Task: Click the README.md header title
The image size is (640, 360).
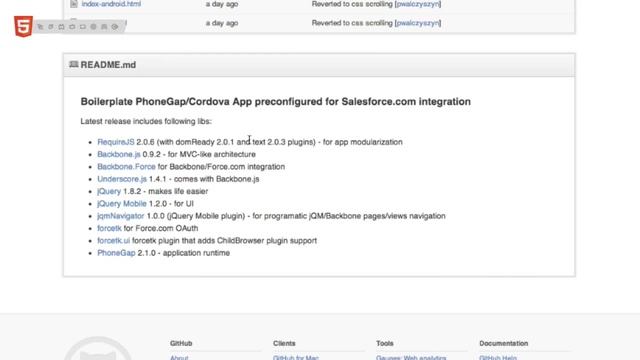Action: [x=108, y=65]
